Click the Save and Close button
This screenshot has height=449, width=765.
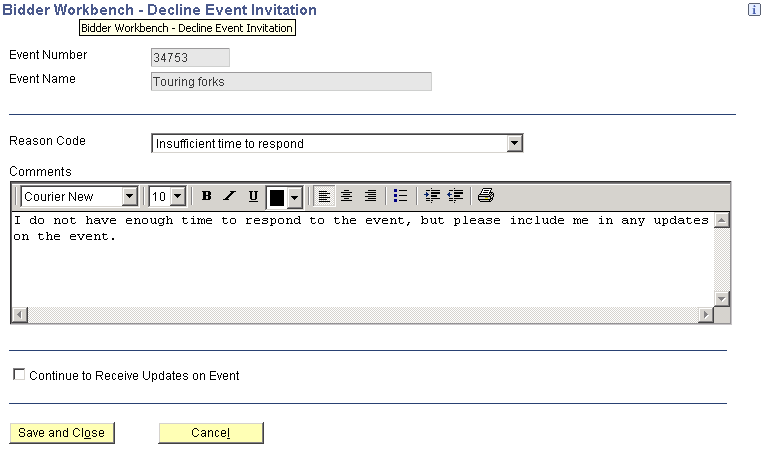click(x=62, y=433)
